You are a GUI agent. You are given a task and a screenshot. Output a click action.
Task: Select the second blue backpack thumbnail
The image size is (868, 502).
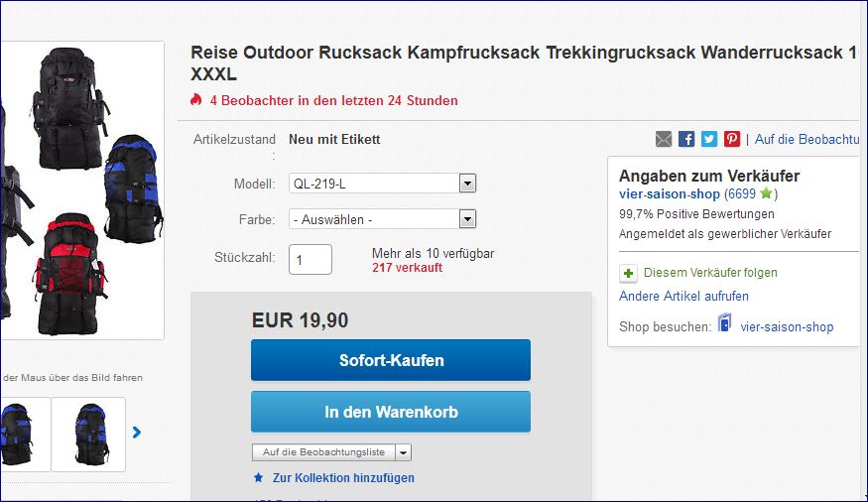pyautogui.click(x=88, y=435)
